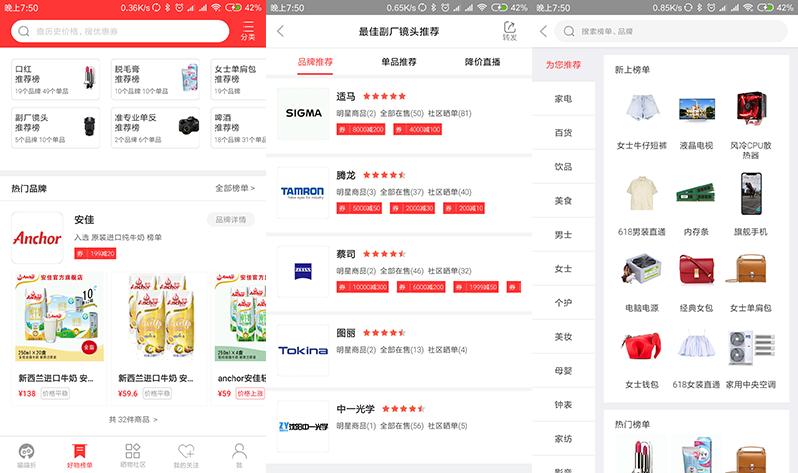This screenshot has height=473, width=798.
Task: Tap the 8000减200 coupon for 适马
Action: click(x=361, y=129)
